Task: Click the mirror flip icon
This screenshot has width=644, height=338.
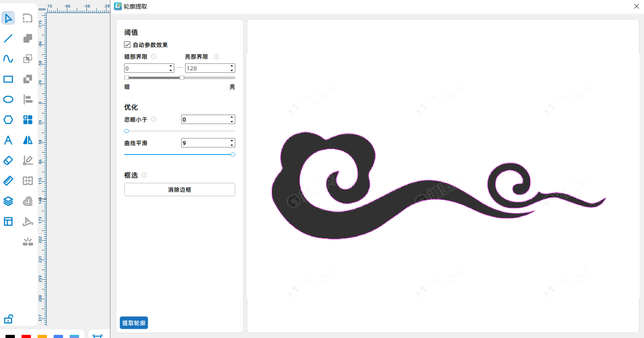Action: [x=28, y=140]
